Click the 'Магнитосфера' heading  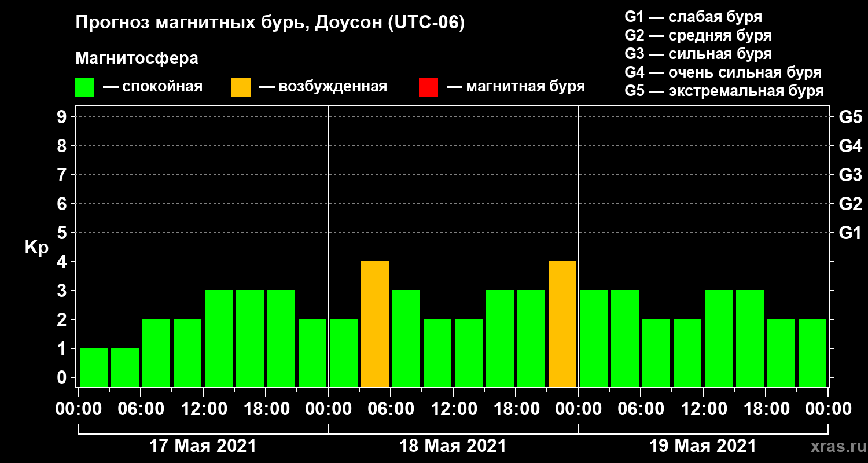point(137,58)
